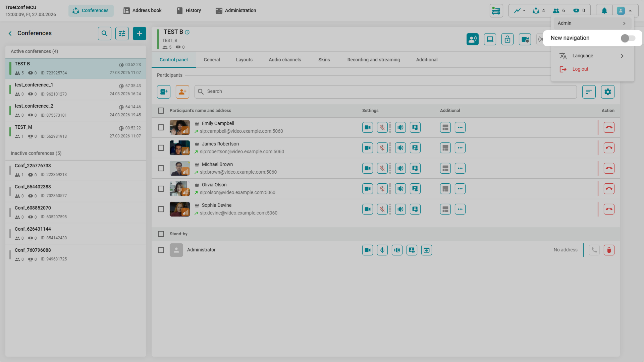Open more options for Sophia Devine

pyautogui.click(x=460, y=209)
